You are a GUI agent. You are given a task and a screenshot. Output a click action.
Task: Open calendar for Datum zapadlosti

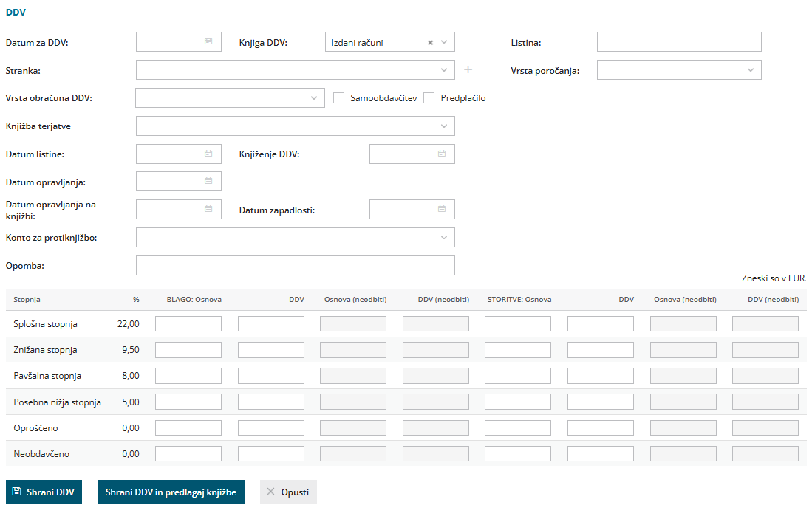click(x=442, y=209)
